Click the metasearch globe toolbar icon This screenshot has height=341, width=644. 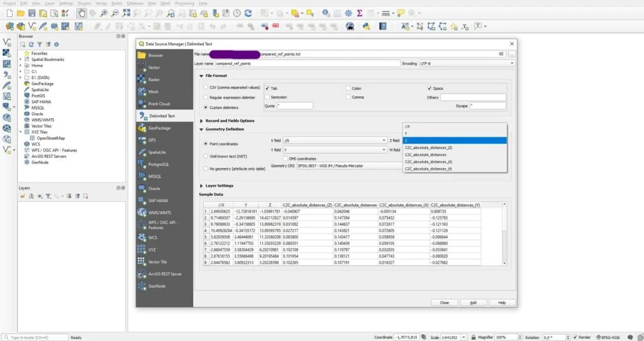tap(350, 26)
